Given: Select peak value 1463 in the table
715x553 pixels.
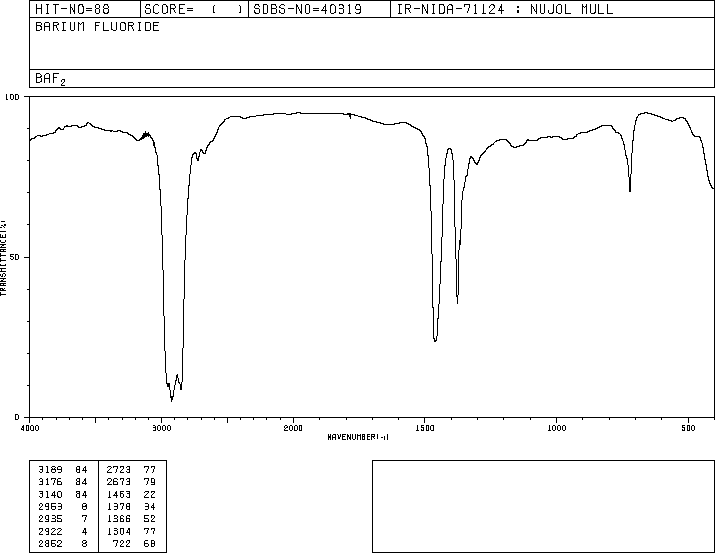Looking at the screenshot, I should click(x=119, y=495).
